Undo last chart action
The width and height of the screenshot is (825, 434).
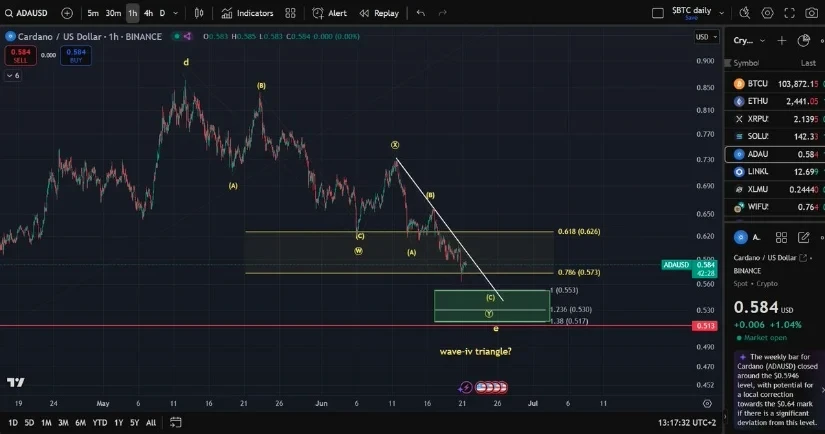point(420,13)
